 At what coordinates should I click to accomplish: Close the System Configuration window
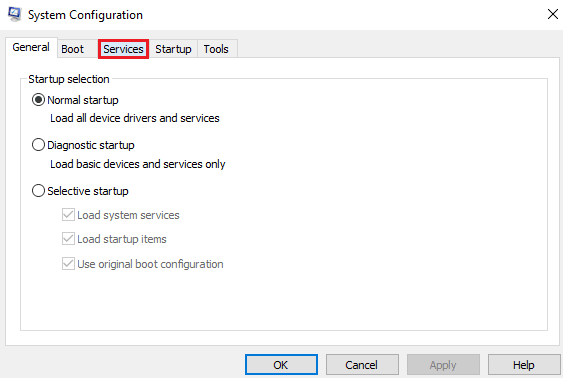553,14
